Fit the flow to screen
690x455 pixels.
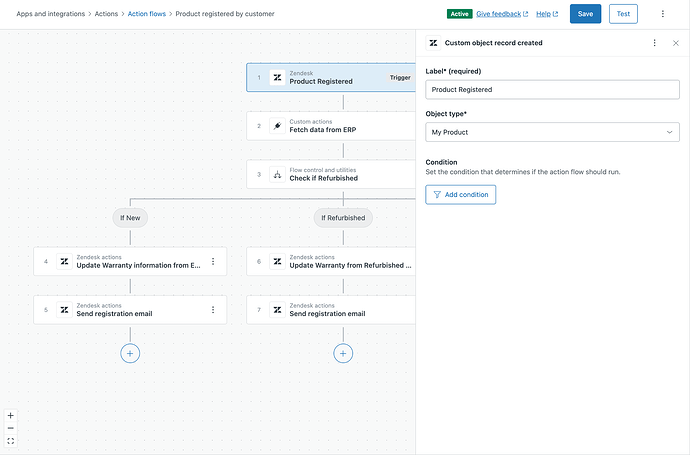point(11,441)
